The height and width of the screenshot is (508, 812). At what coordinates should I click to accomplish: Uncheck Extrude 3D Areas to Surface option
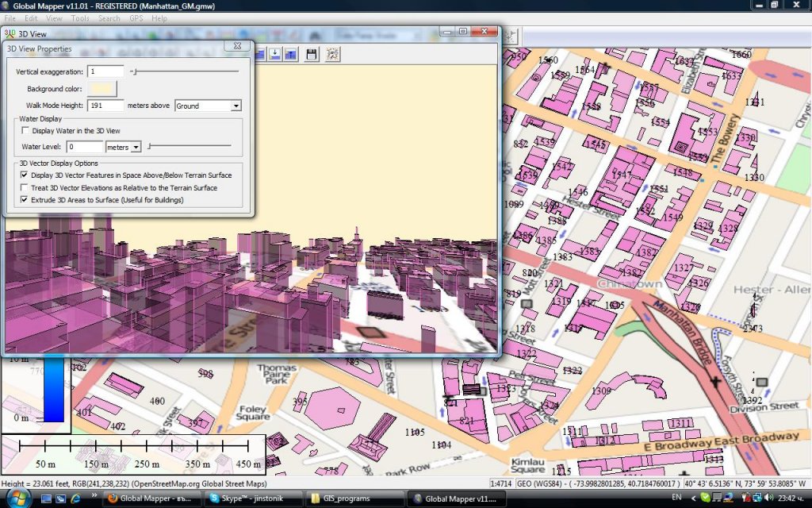[25, 199]
